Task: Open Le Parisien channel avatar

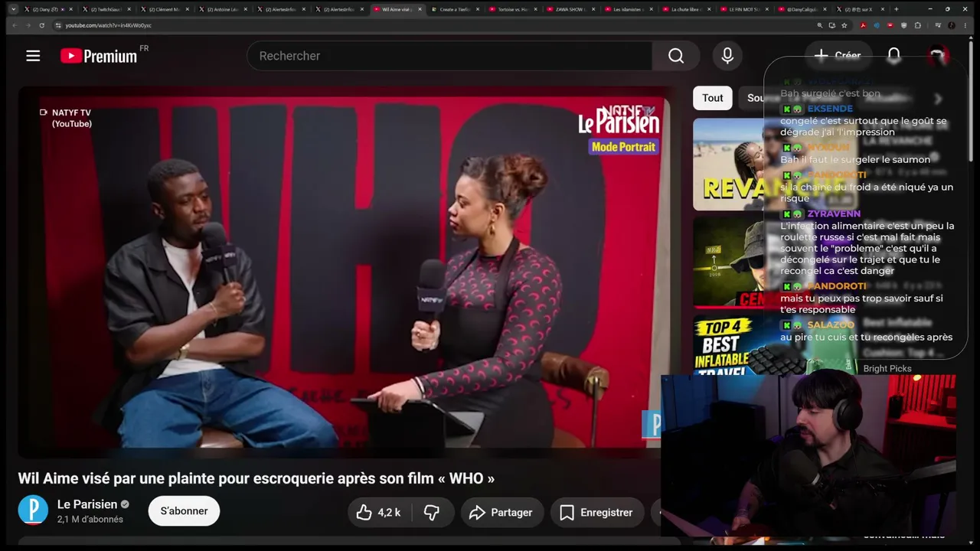Action: coord(33,510)
